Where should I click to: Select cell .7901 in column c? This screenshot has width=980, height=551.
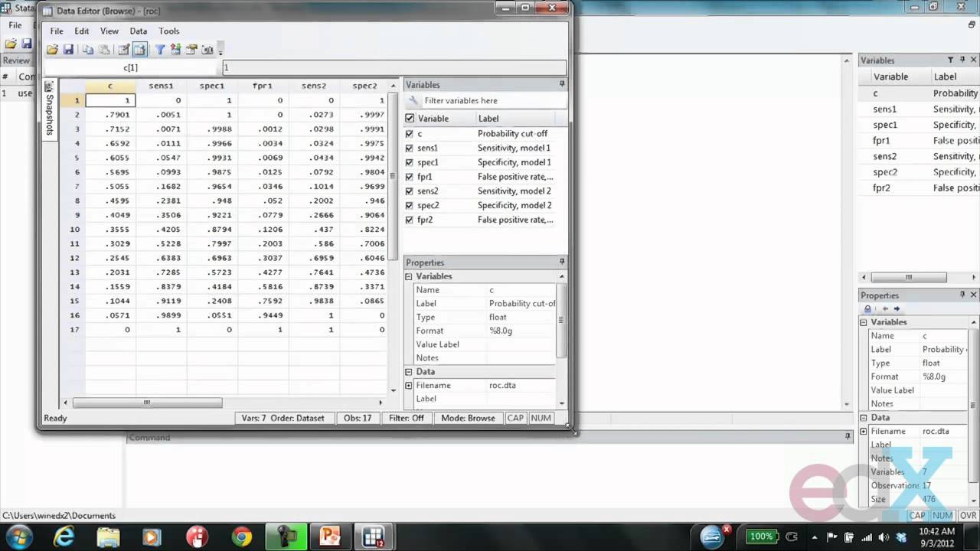click(x=111, y=115)
